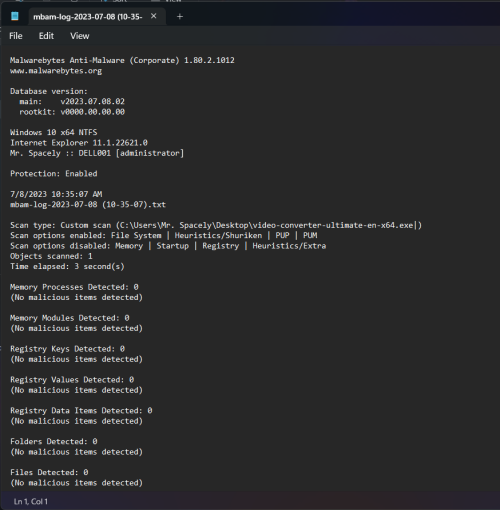Click the Notepad app icon in title bar
This screenshot has width=500, height=510.
[15, 16]
